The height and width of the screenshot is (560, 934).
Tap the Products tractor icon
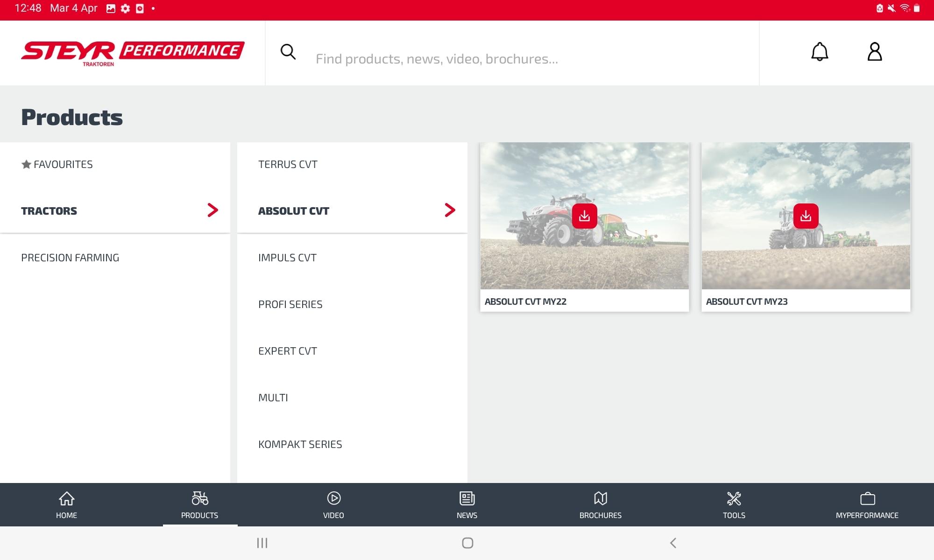point(200,498)
